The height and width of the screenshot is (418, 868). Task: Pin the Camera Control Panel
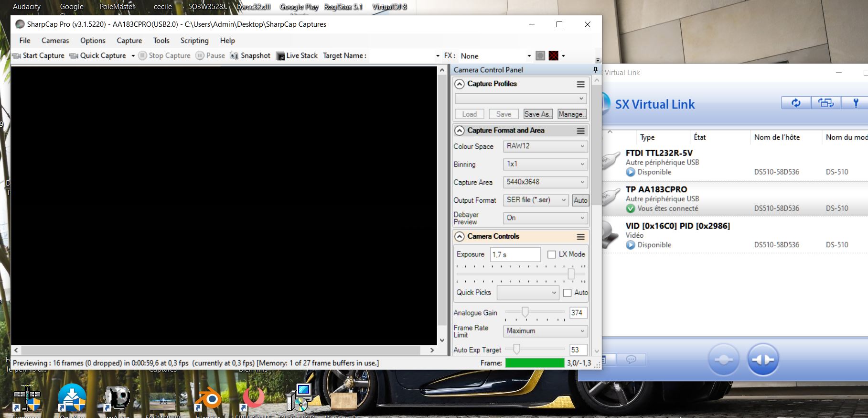(x=595, y=70)
